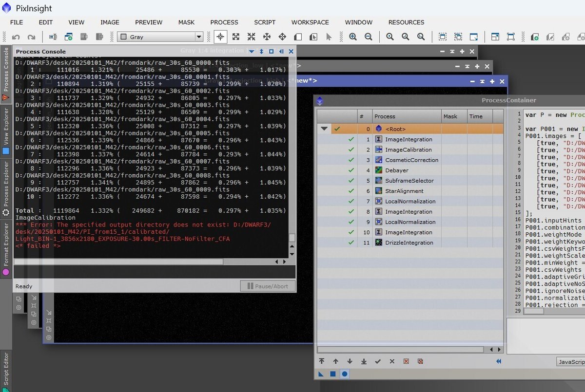Click the PixInsight logo in the title bar

click(6, 8)
